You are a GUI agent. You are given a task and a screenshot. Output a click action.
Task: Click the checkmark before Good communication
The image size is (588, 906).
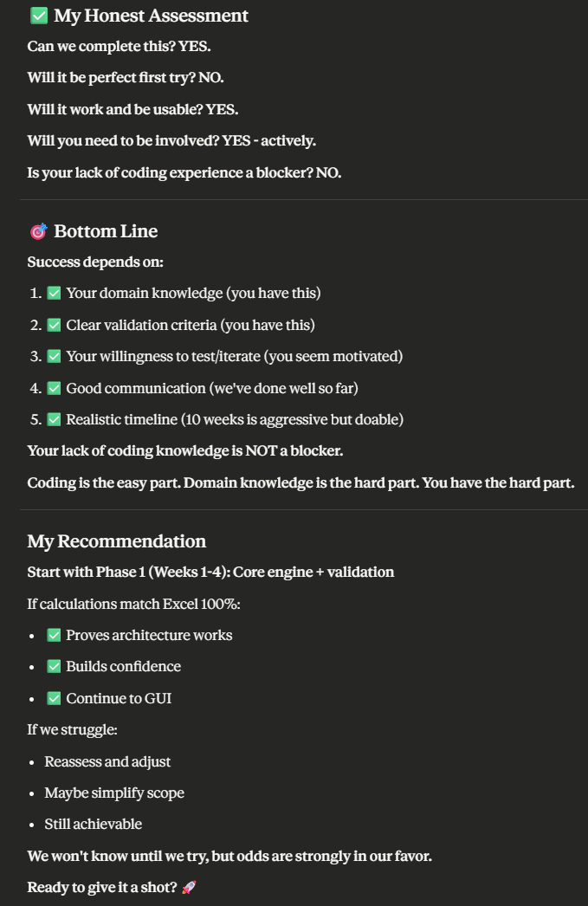54,388
